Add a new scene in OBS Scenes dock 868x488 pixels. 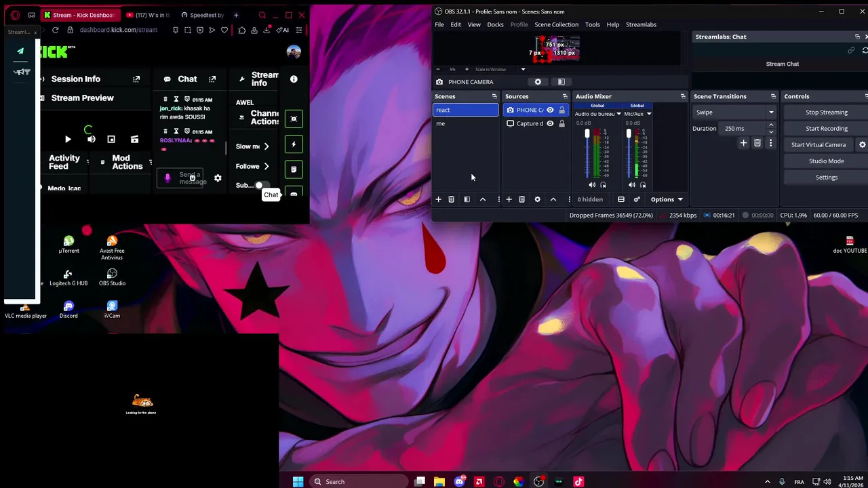pos(438,199)
